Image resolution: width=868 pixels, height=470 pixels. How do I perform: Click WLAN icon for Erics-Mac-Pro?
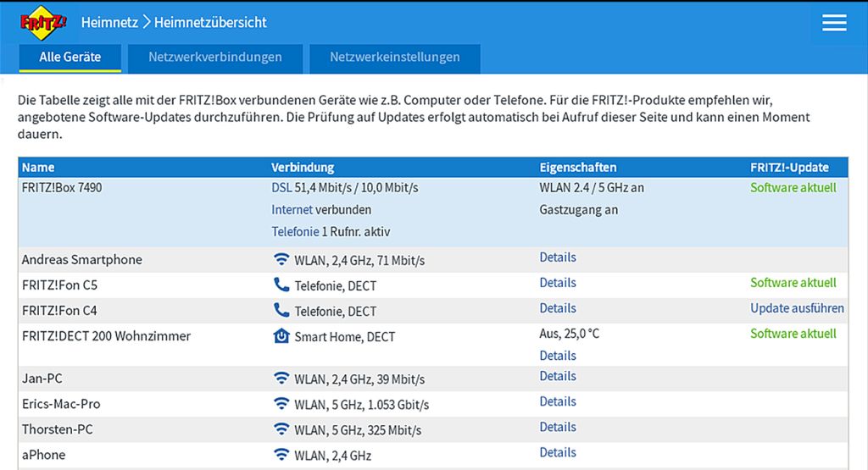(x=281, y=403)
